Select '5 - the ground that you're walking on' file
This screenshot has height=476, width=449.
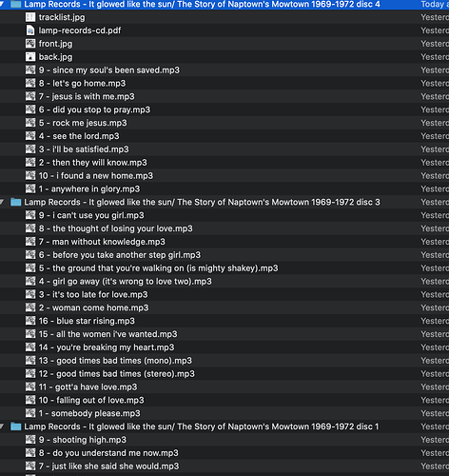(x=158, y=268)
